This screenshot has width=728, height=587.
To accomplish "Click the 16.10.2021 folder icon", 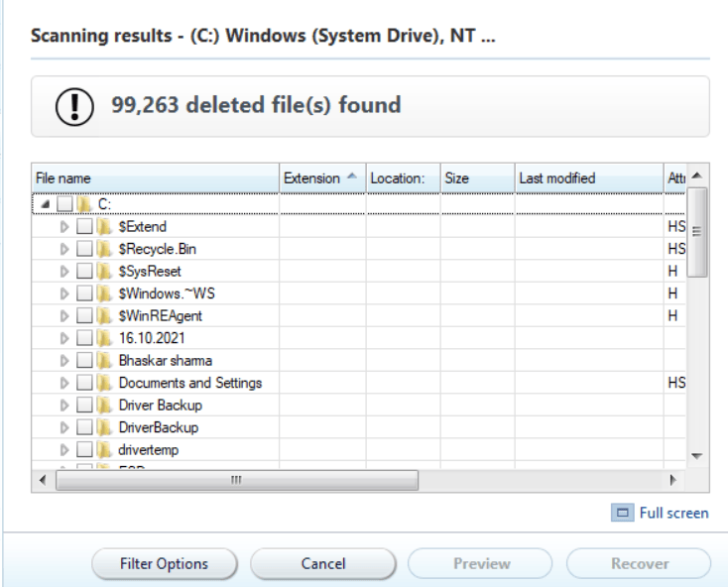I will click(x=104, y=338).
